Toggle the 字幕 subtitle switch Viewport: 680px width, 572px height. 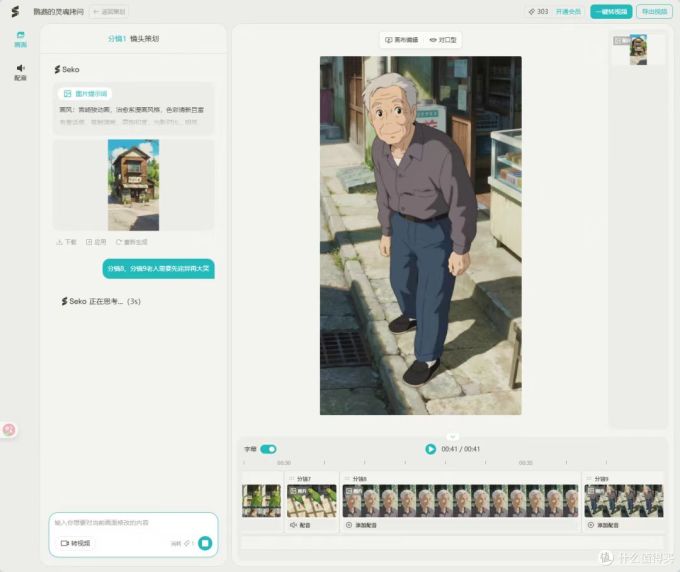268,449
